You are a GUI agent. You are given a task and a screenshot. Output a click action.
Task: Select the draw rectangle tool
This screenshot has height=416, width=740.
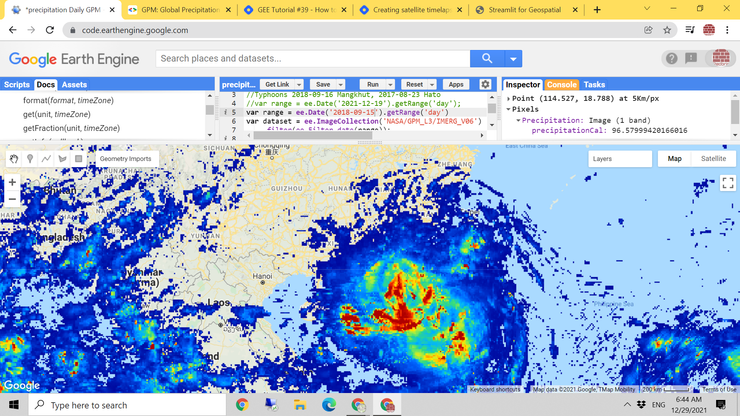(x=78, y=159)
